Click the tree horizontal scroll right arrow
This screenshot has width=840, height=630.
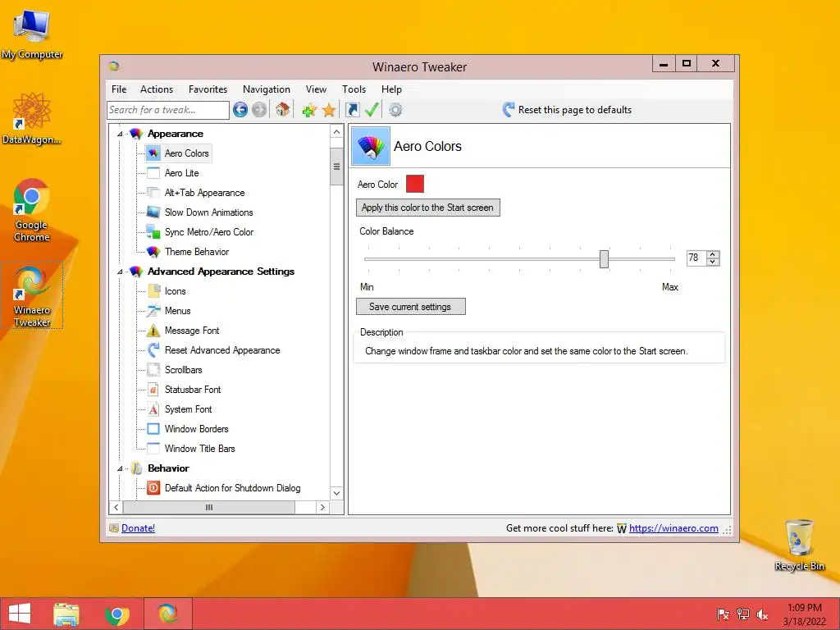click(x=322, y=507)
